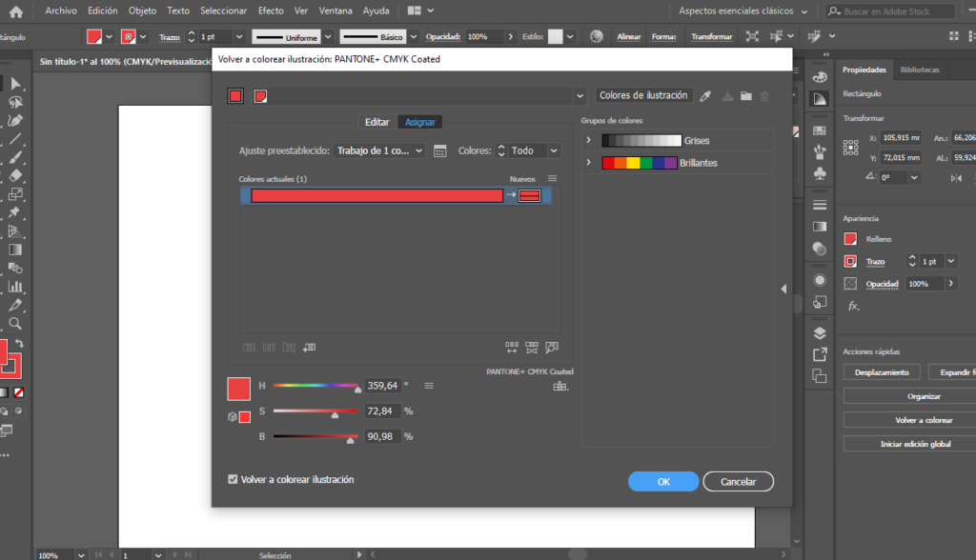Select the Perspective Grid tool
Viewport: 976px width, 560px height.
point(15,231)
